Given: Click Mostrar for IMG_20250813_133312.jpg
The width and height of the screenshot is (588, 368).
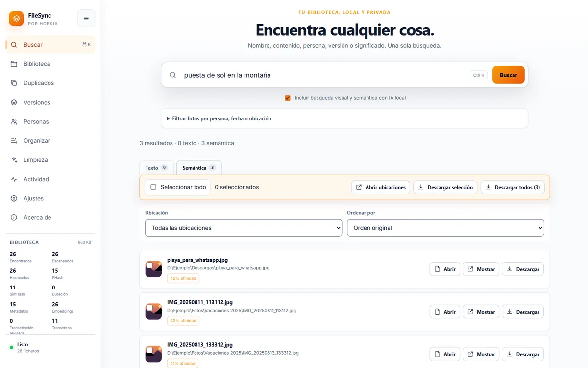Looking at the screenshot, I should click(481, 354).
